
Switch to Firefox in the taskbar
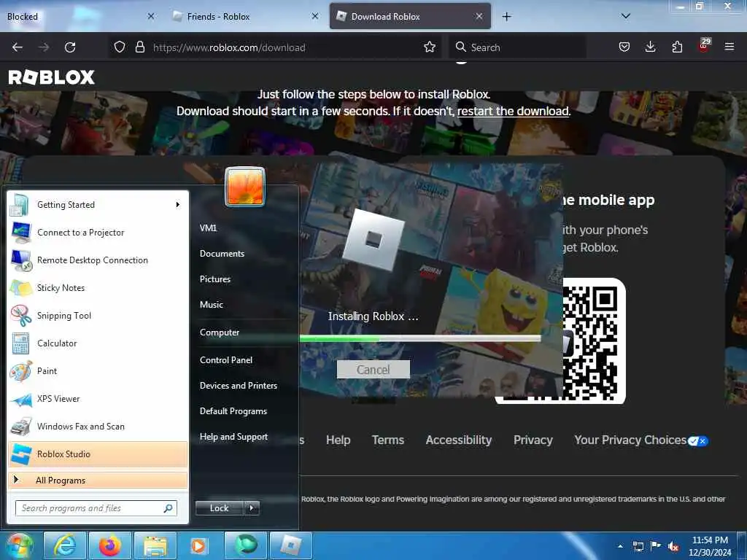pos(110,545)
